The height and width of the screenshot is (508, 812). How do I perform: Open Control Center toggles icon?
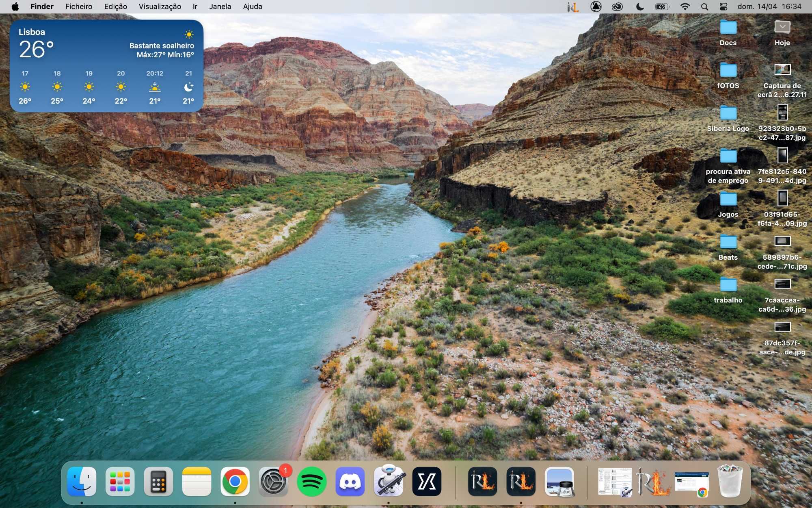point(723,7)
